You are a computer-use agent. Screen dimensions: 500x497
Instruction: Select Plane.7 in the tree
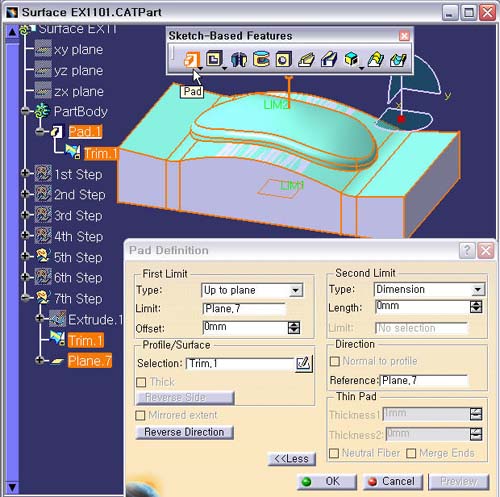(x=90, y=361)
